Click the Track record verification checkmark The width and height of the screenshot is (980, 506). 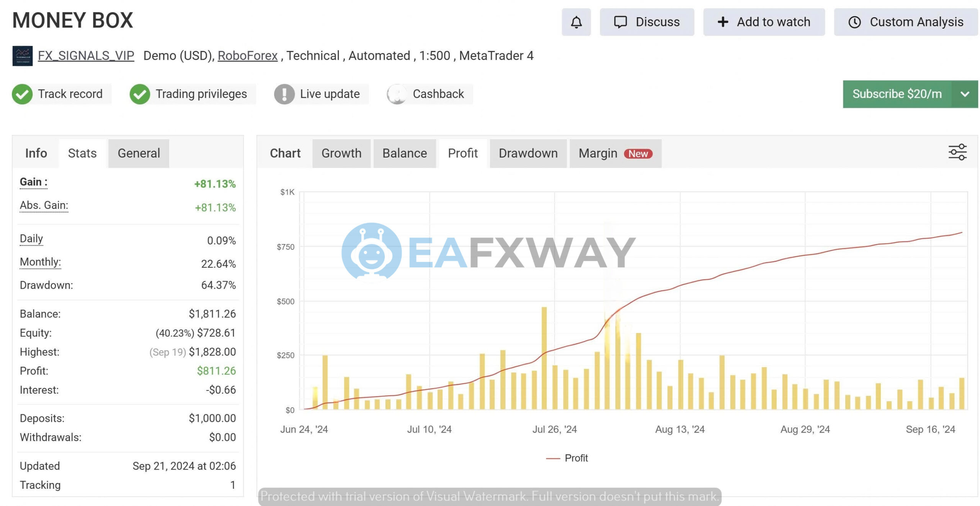23,94
